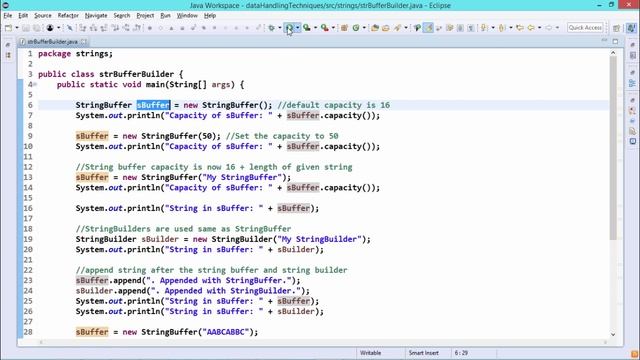The width and height of the screenshot is (640, 360).
Task: Click the Smart Insert status bar entry
Action: coord(424,353)
